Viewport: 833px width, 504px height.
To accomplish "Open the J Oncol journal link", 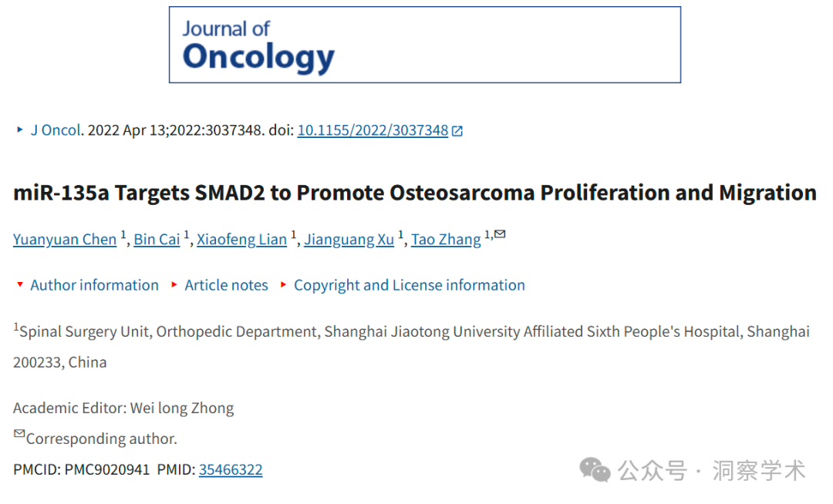I will pyautogui.click(x=56, y=130).
